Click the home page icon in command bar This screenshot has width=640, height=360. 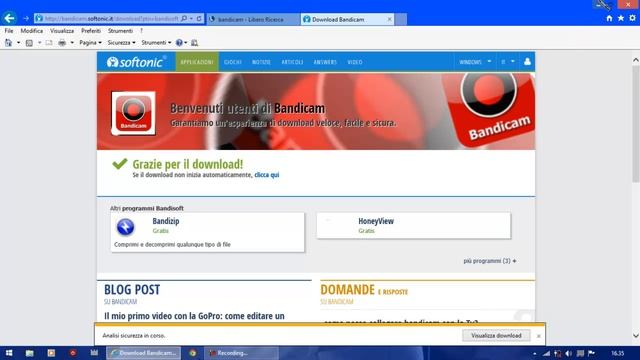tap(8, 42)
